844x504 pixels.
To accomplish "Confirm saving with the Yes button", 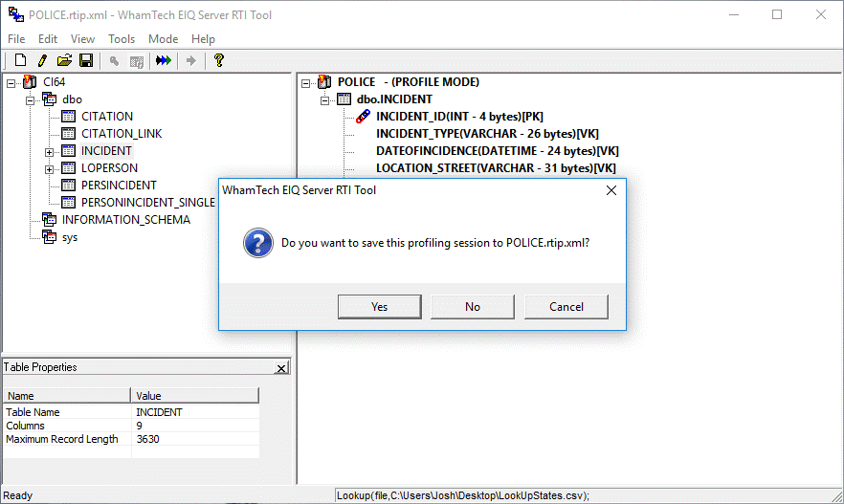I will point(380,307).
